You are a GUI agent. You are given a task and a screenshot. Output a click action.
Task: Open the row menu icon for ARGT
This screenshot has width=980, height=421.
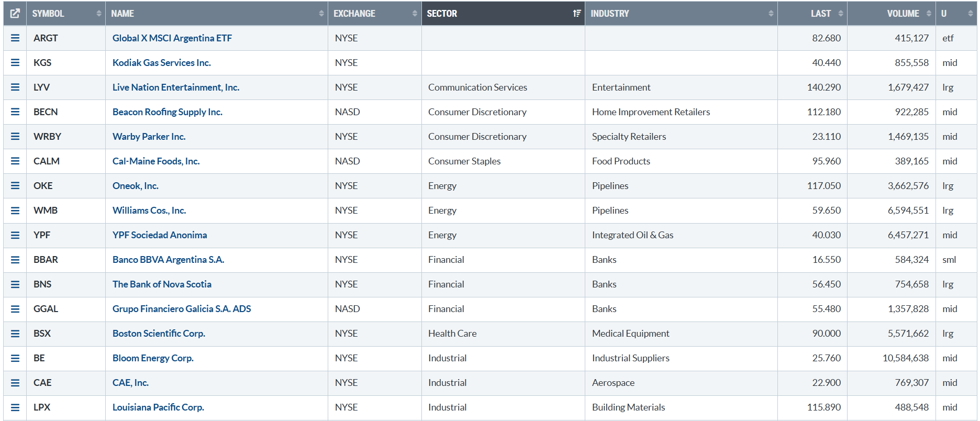tap(15, 38)
